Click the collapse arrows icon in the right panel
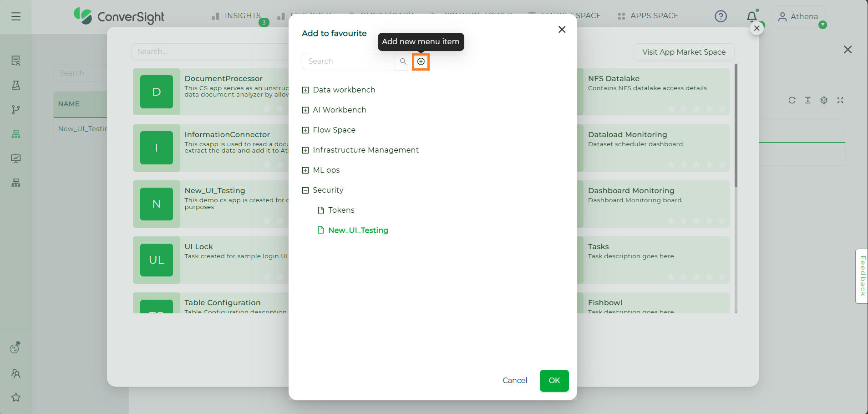 click(840, 100)
